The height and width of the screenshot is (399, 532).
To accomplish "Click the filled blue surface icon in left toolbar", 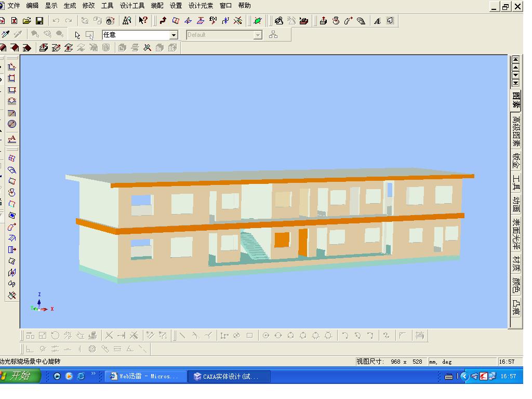I will (x=12, y=215).
